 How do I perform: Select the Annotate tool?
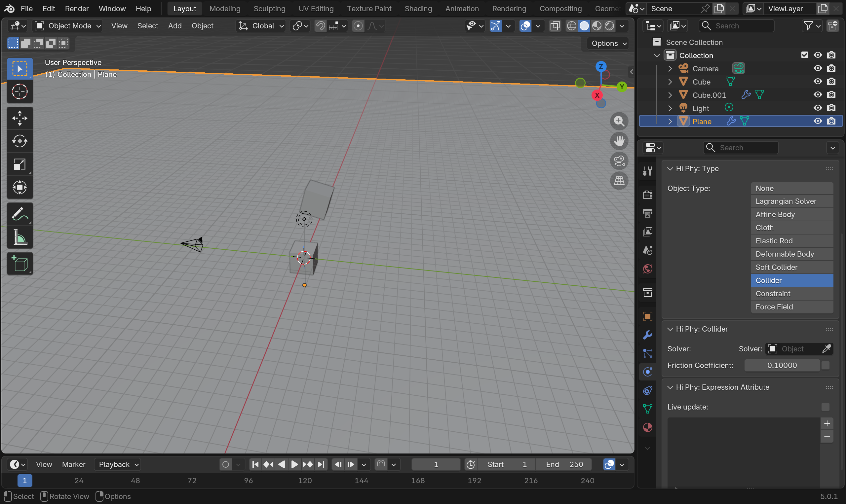[x=20, y=214]
